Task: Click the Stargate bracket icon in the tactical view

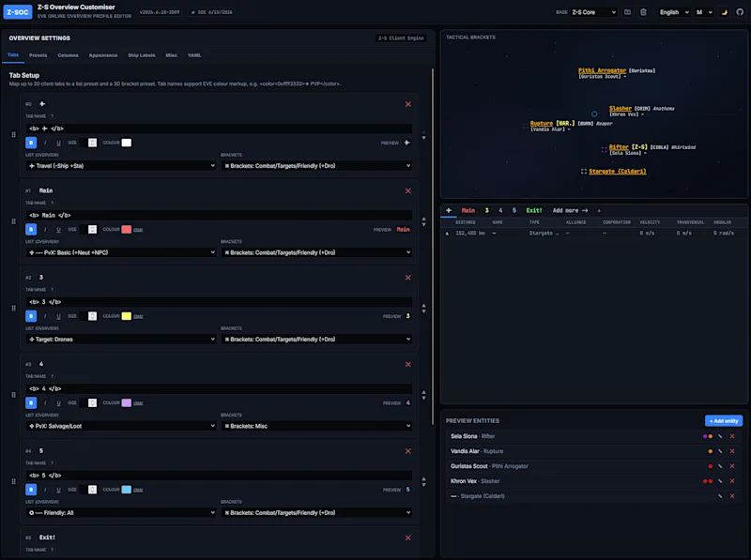Action: coord(583,172)
